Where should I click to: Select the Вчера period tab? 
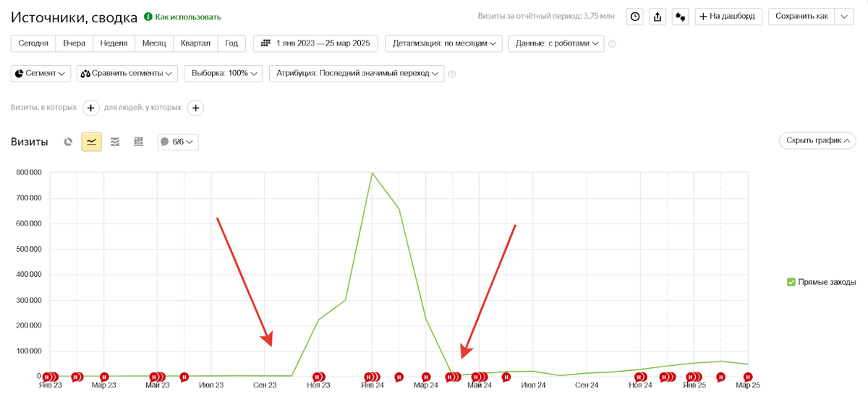(x=75, y=43)
